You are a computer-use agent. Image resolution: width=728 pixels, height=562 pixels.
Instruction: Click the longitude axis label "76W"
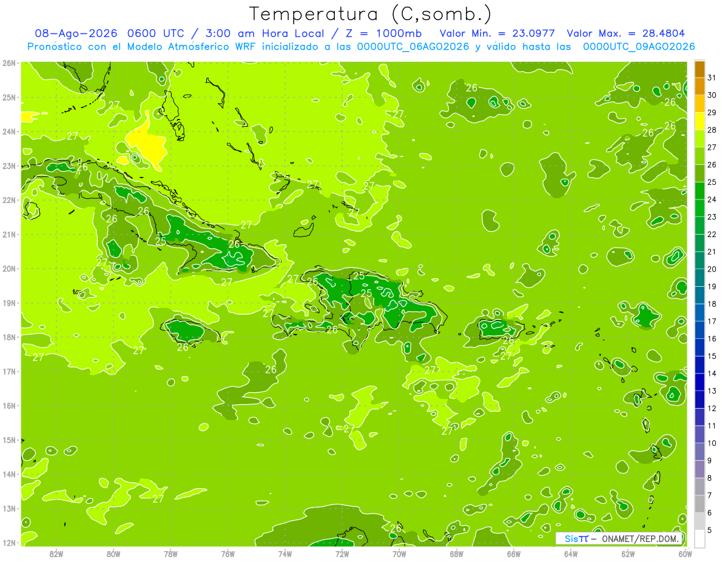[x=228, y=553]
